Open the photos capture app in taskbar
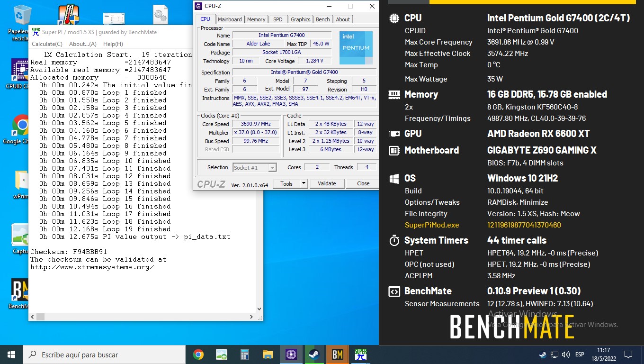Screen dimensions: 644x364 (x=221, y=355)
